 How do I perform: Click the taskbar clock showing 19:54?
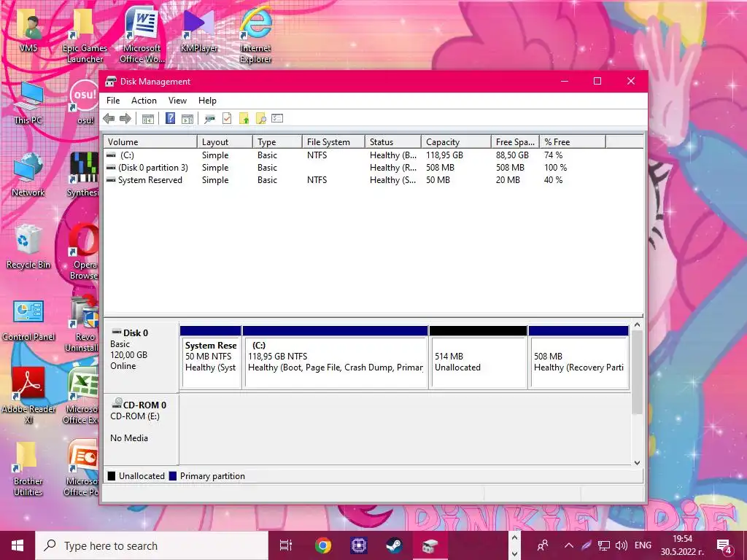click(x=682, y=545)
